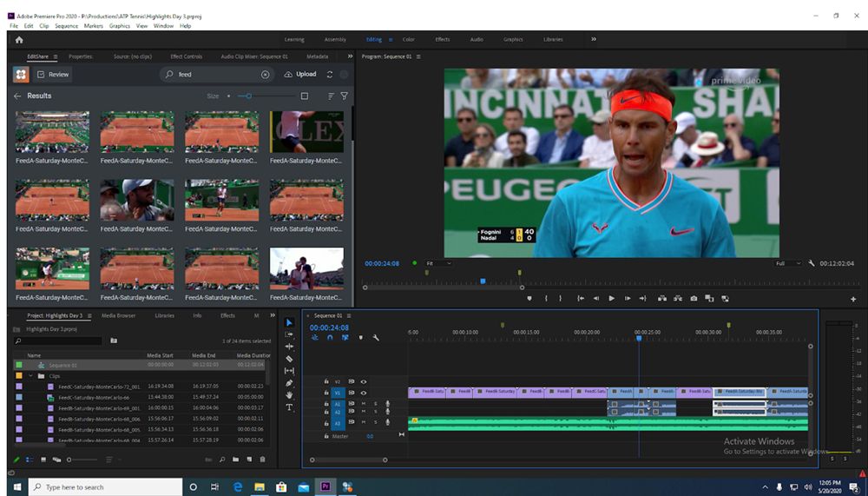Screen dimensions: 868x496
Task: Open the EditShare filter icon
Action: point(345,96)
